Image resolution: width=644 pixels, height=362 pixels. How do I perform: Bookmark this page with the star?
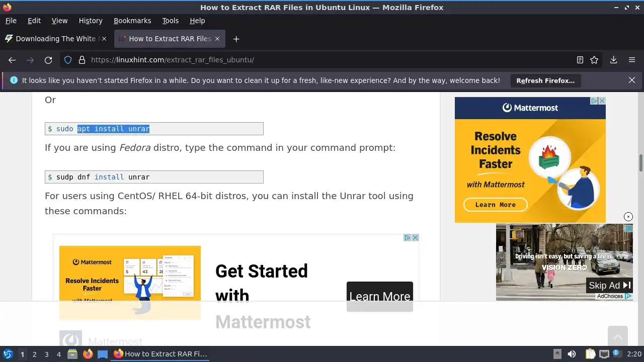(x=594, y=60)
